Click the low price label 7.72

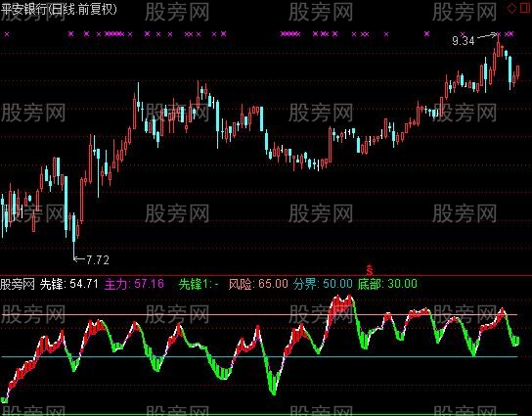pos(98,260)
